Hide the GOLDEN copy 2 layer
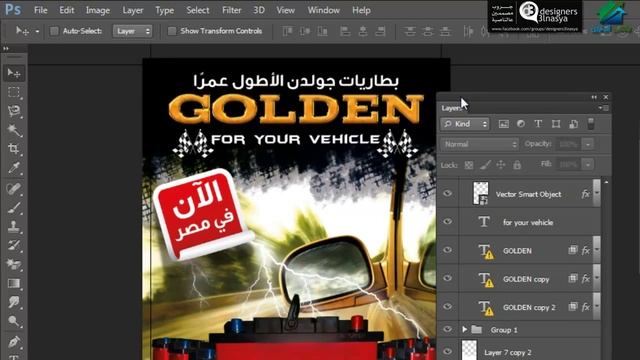Screen dimensions: 640x360 [448, 307]
